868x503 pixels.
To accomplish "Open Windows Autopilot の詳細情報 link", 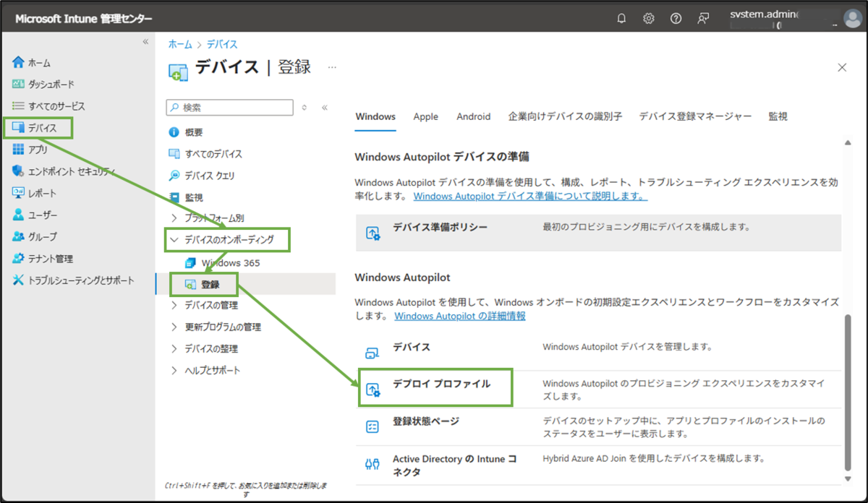I will pyautogui.click(x=460, y=316).
